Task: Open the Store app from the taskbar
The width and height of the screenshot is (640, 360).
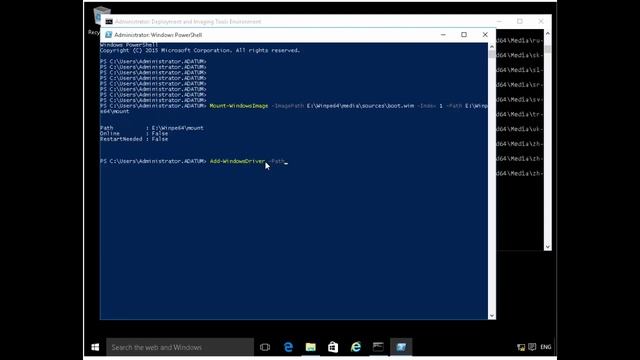Action: (x=333, y=347)
